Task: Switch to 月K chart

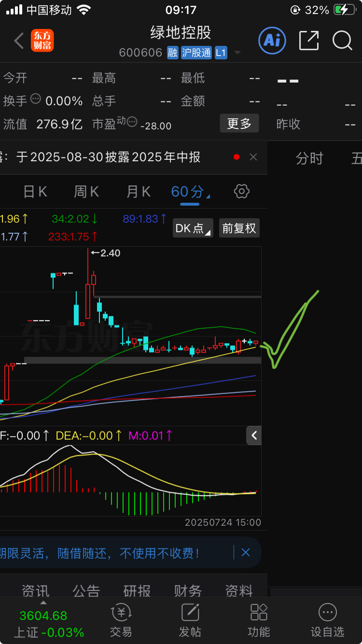Action: [x=139, y=192]
